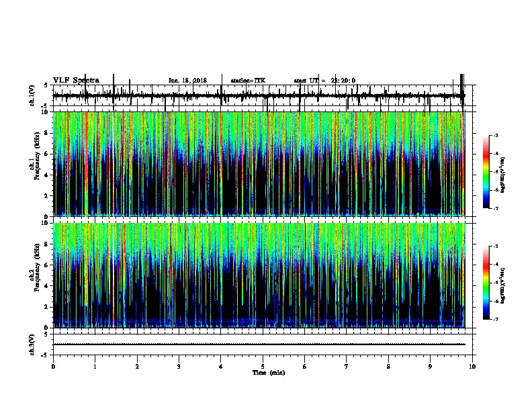This screenshot has width=532, height=411.
Task: Click the "10" tick on the Time axis
Action: tap(472, 367)
